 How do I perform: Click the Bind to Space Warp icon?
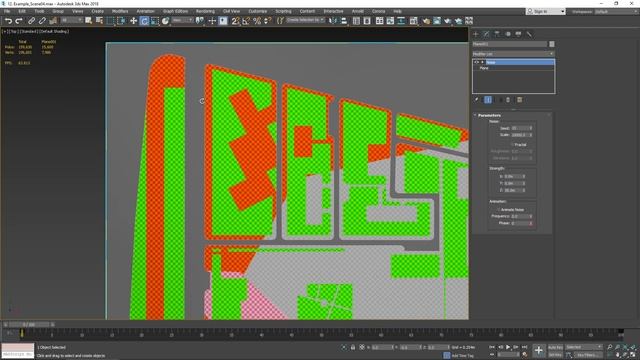pos(53,21)
